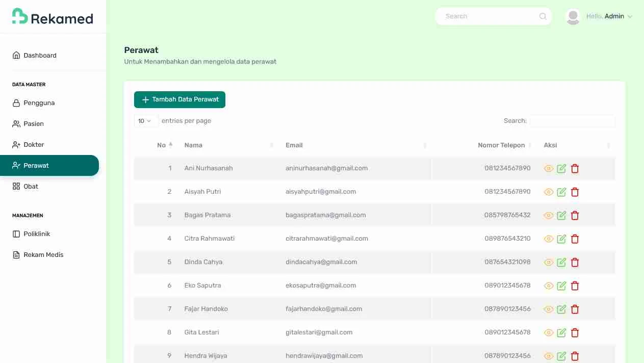Click phone number 087654321098

pos(507,262)
